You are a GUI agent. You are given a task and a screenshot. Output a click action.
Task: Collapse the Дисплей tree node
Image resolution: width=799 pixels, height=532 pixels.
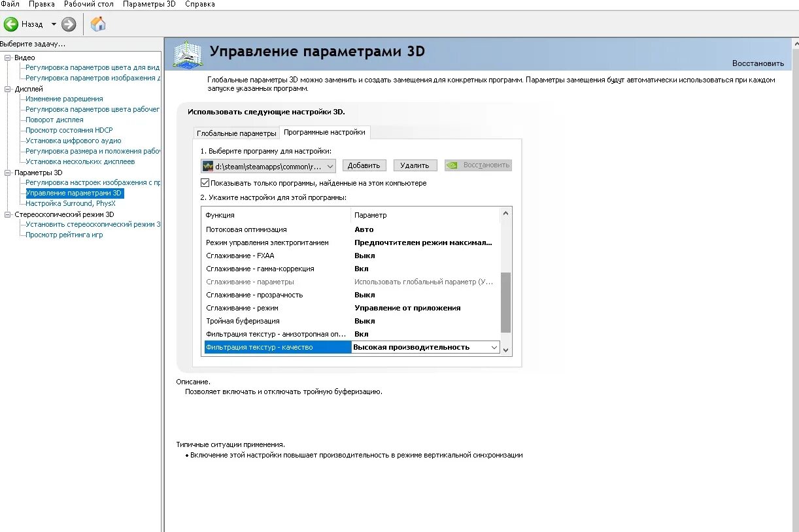pos(8,89)
